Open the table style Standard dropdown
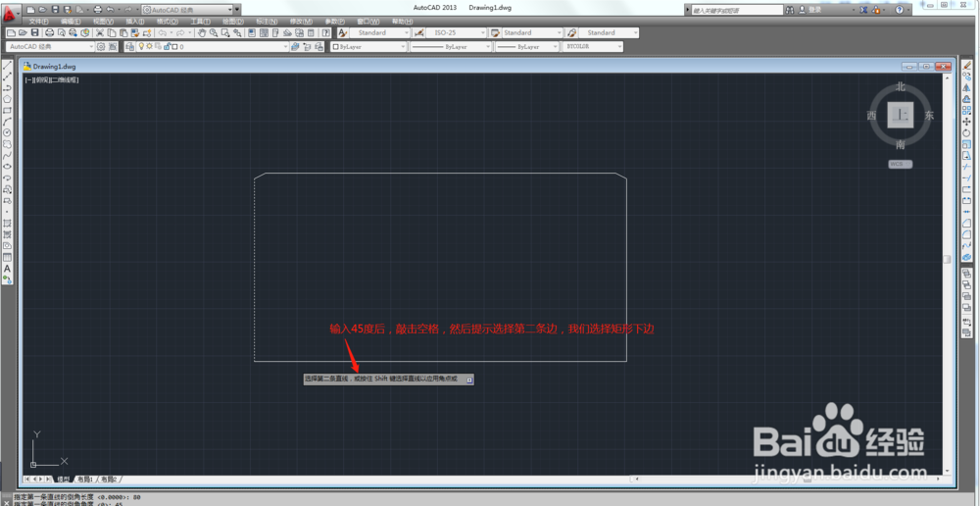Image resolution: width=980 pixels, height=506 pixels. click(532, 32)
